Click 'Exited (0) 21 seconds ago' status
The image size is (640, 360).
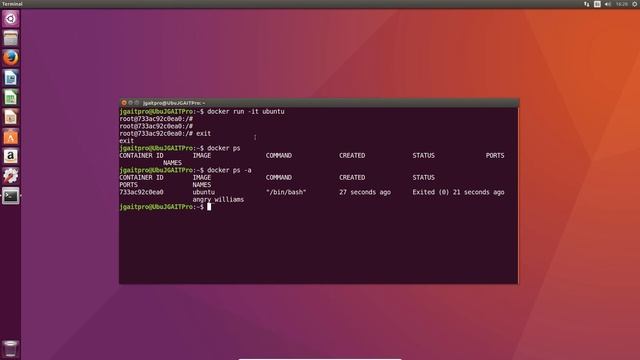coord(458,192)
